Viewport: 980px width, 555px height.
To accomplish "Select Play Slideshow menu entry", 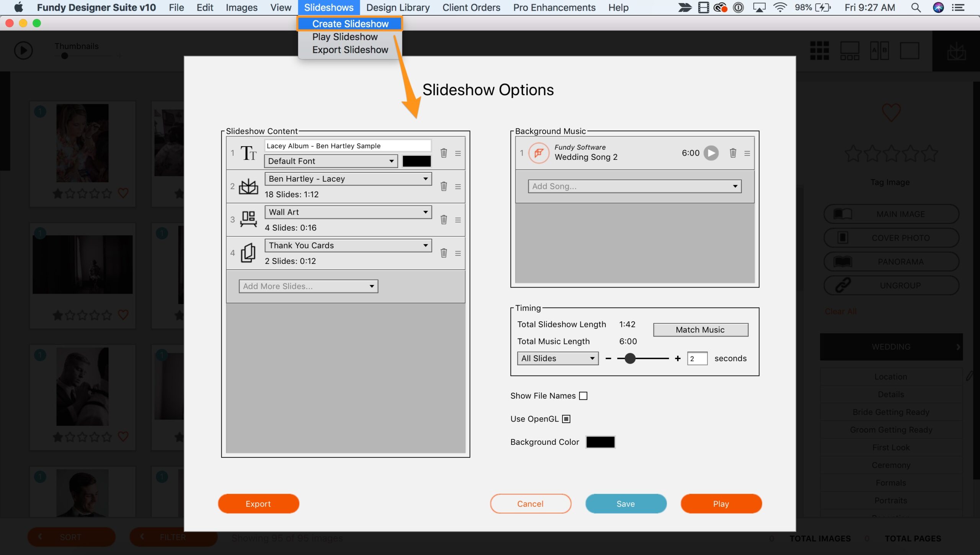I will (x=345, y=37).
